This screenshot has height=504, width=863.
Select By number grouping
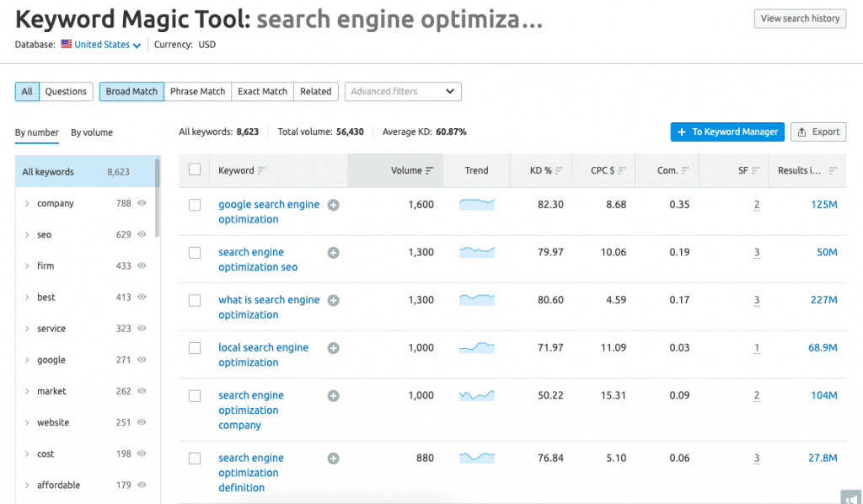tap(36, 132)
